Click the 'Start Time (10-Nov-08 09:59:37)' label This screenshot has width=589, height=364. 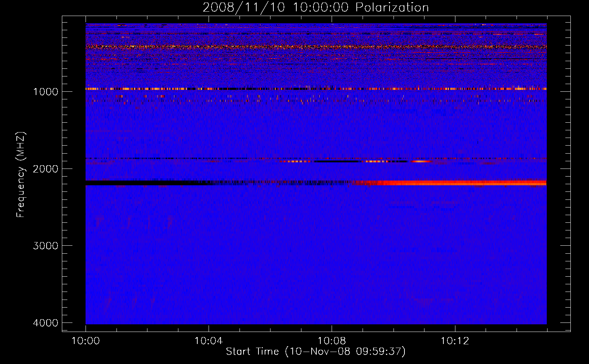[x=316, y=352]
